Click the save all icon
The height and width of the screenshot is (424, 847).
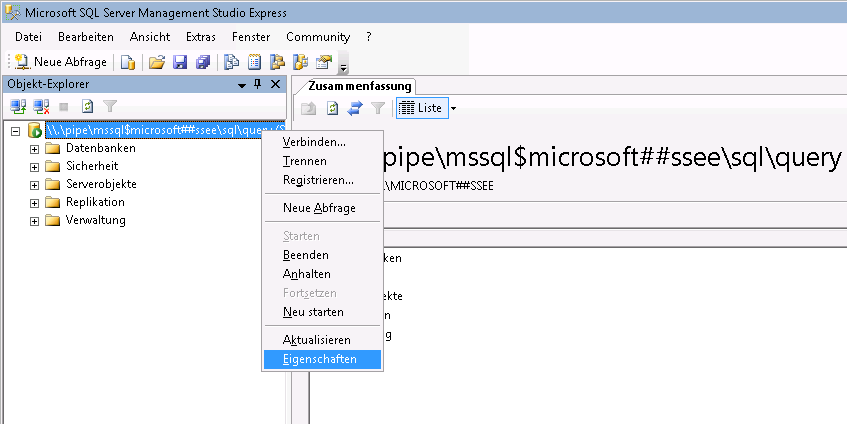pyautogui.click(x=203, y=62)
